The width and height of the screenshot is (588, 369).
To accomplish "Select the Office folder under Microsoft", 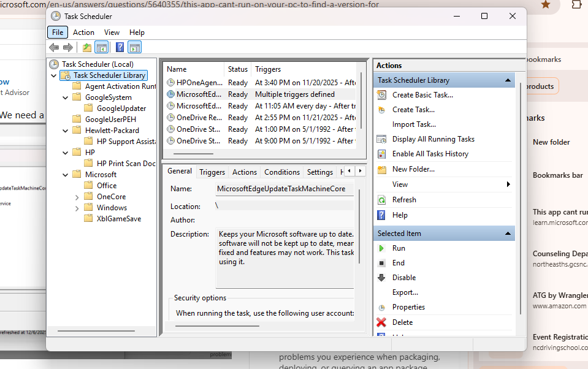I will (x=107, y=186).
